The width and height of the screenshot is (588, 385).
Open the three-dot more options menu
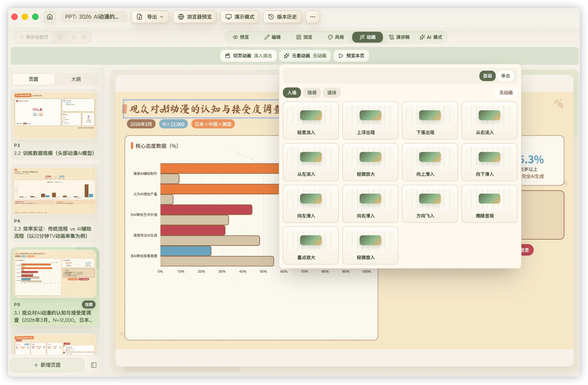(x=313, y=17)
